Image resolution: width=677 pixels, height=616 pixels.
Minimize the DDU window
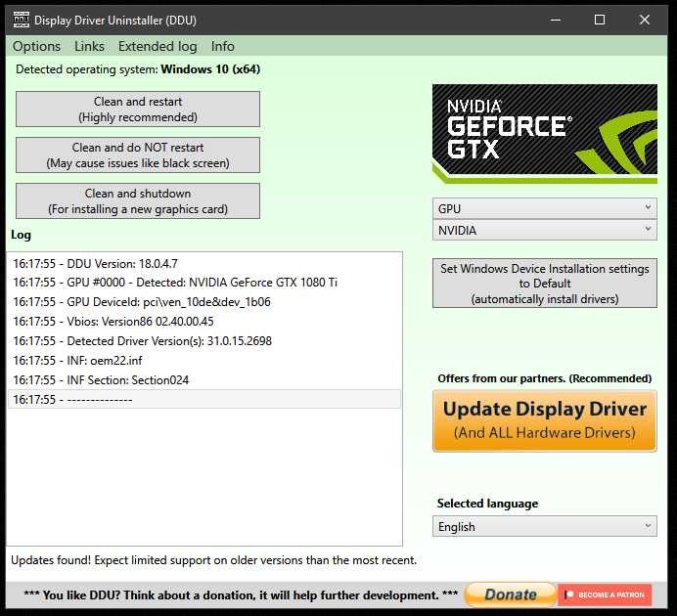coord(556,20)
